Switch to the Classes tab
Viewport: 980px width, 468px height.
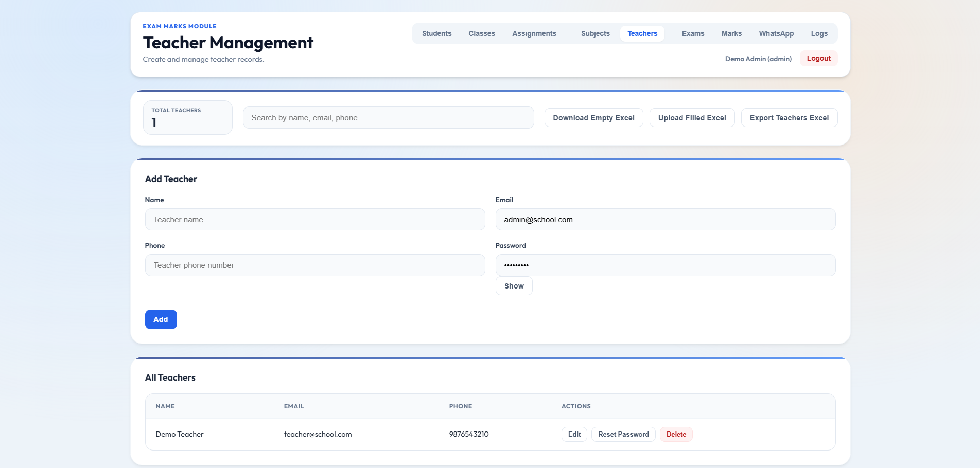[x=481, y=33]
